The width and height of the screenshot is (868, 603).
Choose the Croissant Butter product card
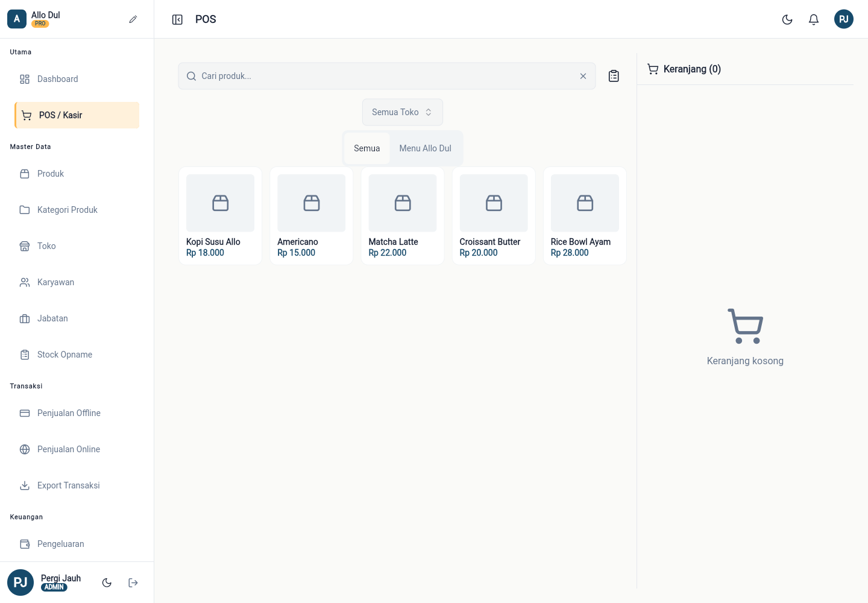494,216
